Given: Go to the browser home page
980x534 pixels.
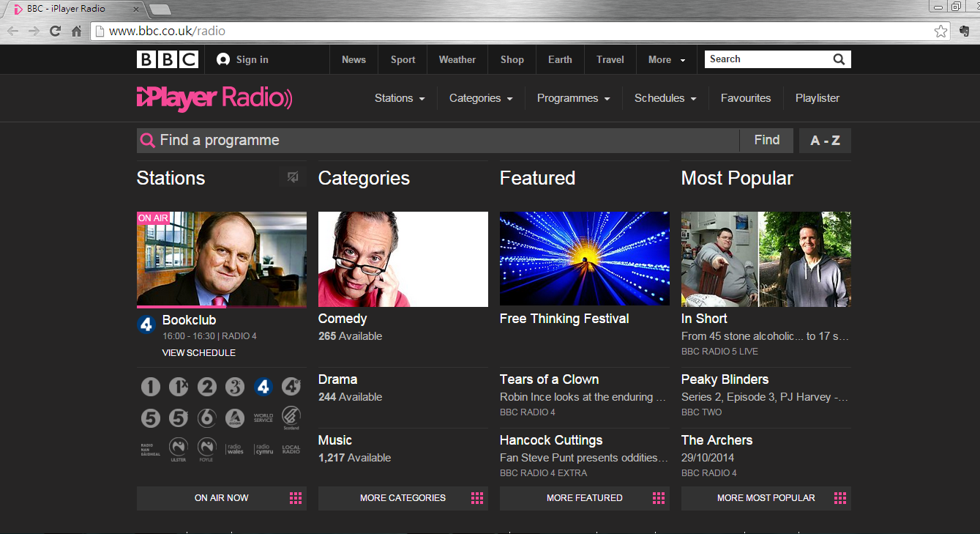Looking at the screenshot, I should [x=76, y=31].
